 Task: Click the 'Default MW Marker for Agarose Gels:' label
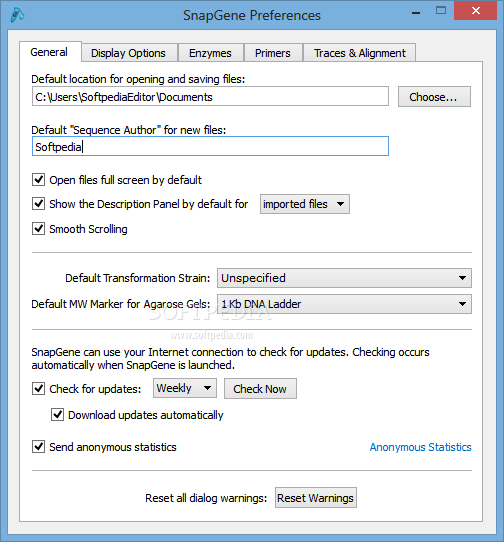[x=121, y=304]
